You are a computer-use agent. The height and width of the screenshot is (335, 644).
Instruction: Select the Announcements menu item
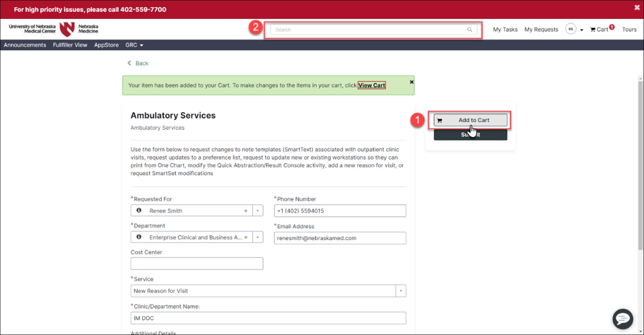[x=25, y=45]
